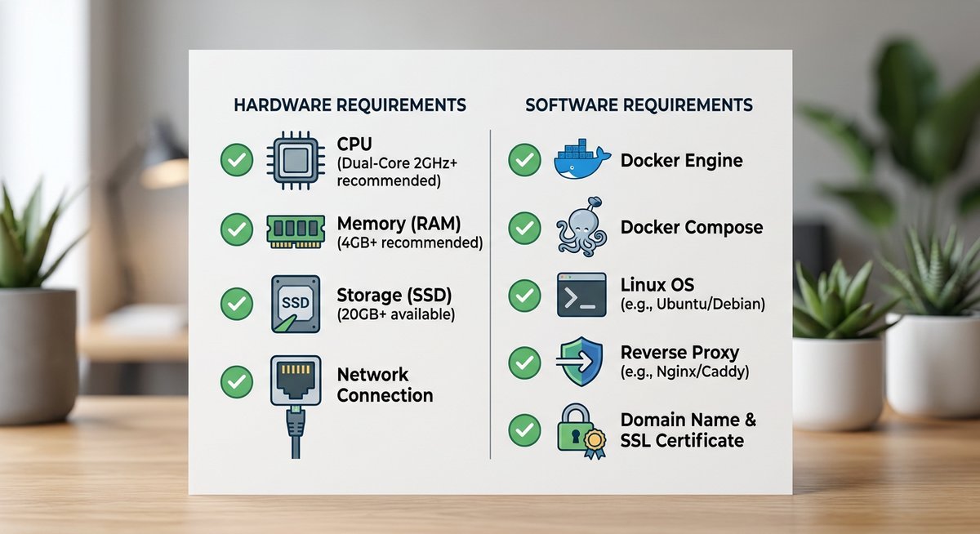The height and width of the screenshot is (534, 980).
Task: Toggle the checkmark next to CPU
Action: tap(237, 159)
